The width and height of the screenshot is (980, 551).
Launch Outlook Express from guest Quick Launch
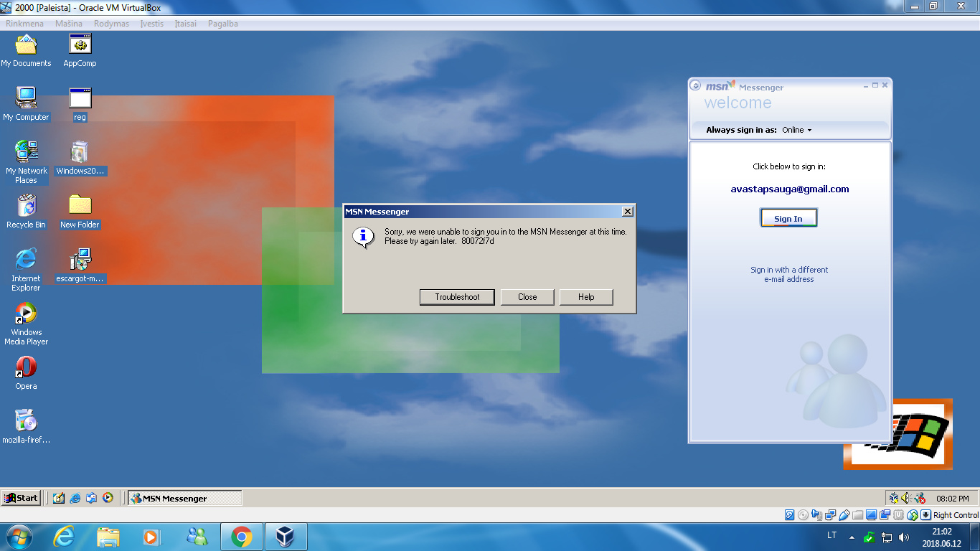pyautogui.click(x=91, y=498)
